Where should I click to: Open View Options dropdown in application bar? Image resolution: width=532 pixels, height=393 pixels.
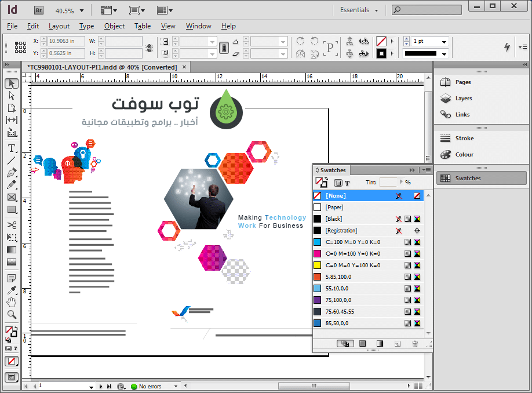click(x=109, y=10)
